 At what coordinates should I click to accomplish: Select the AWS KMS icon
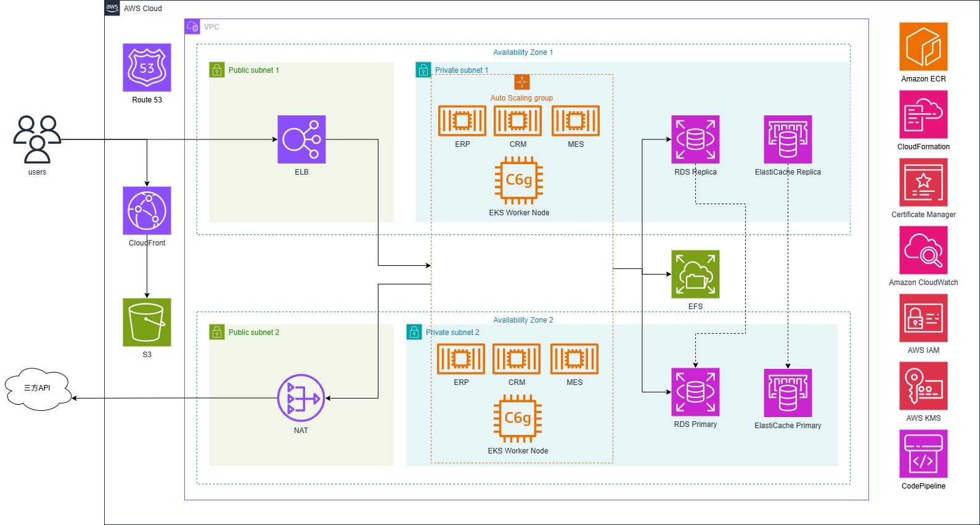pyautogui.click(x=923, y=386)
